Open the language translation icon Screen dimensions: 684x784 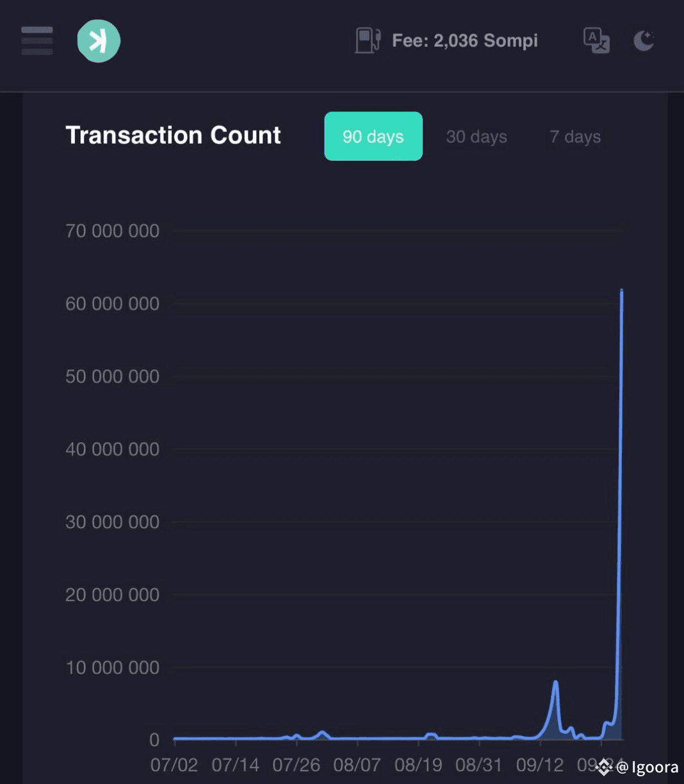click(x=596, y=41)
